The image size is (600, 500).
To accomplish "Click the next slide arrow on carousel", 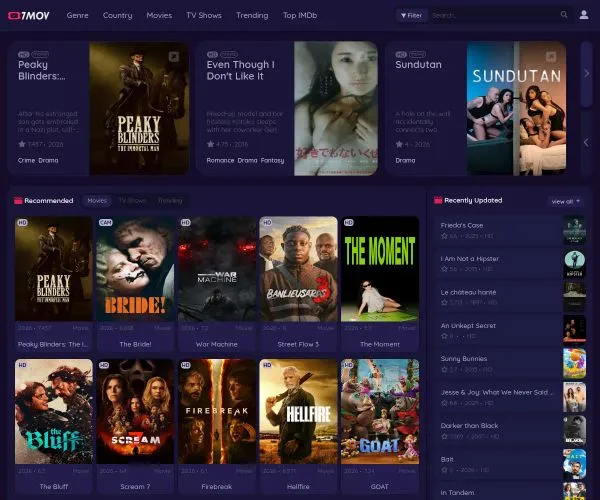I will (586, 73).
